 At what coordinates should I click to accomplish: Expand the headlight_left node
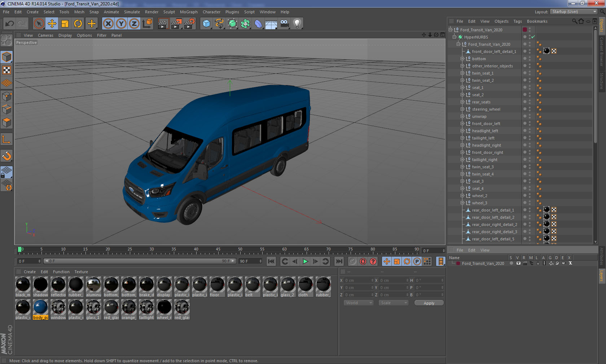click(462, 130)
